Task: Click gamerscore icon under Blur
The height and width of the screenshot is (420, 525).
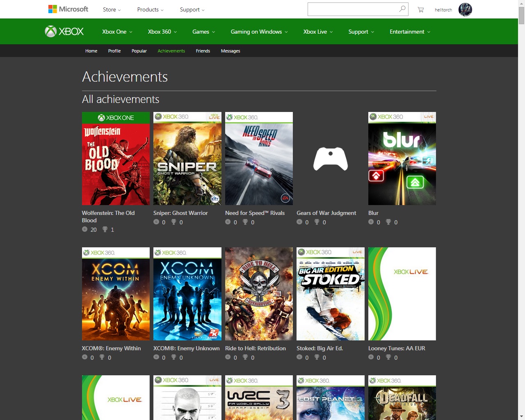Action: 371,222
